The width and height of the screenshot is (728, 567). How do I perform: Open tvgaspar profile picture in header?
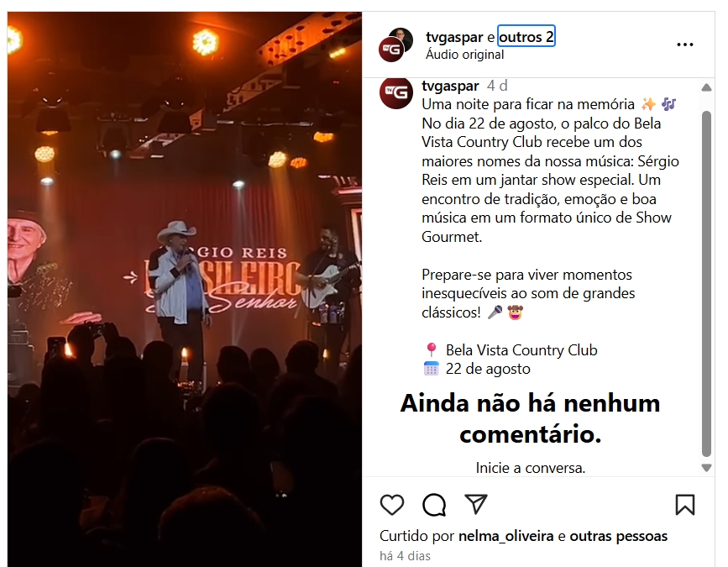[395, 45]
